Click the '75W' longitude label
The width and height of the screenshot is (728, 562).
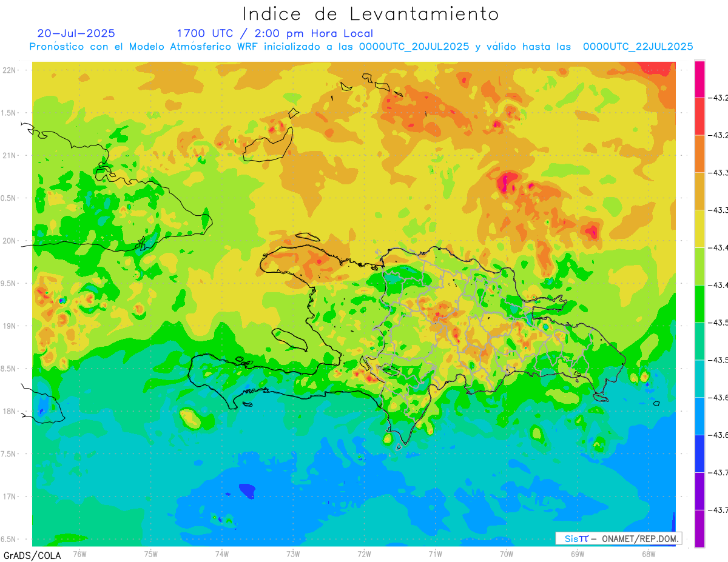click(x=151, y=554)
